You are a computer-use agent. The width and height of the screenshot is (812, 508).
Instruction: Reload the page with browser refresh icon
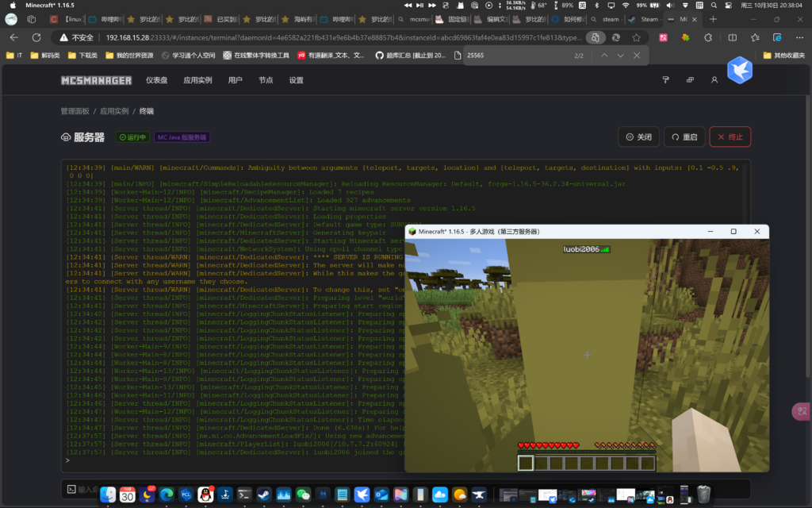click(36, 37)
